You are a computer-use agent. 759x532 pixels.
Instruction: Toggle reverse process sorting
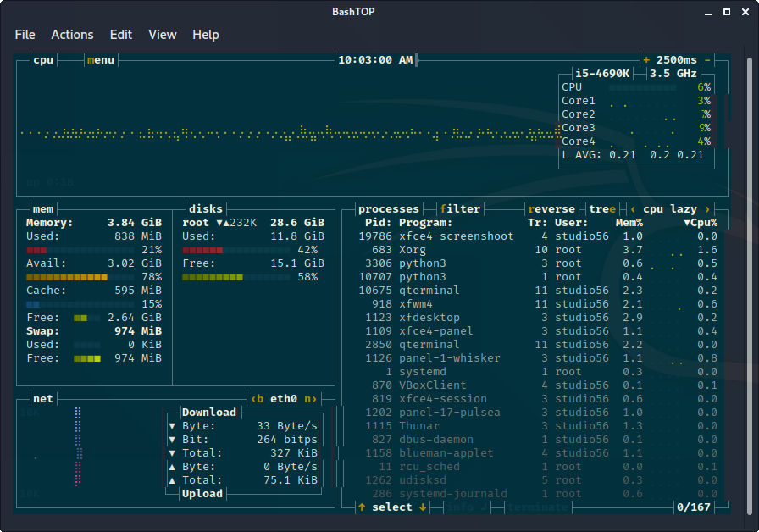(x=551, y=208)
